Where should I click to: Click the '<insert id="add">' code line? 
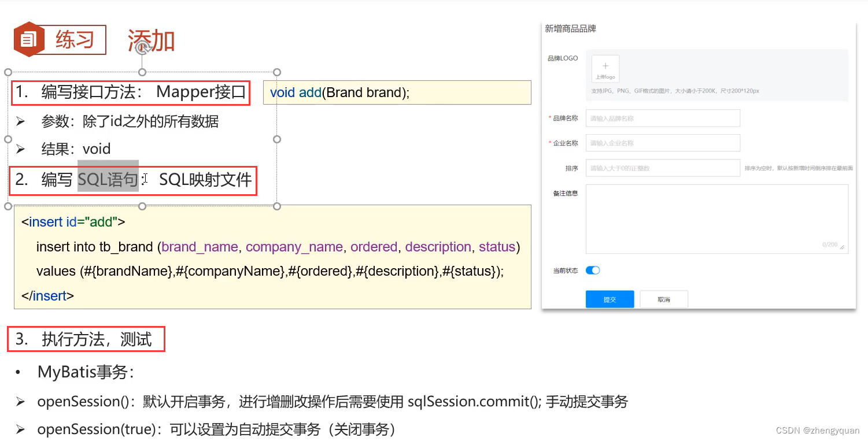73,222
